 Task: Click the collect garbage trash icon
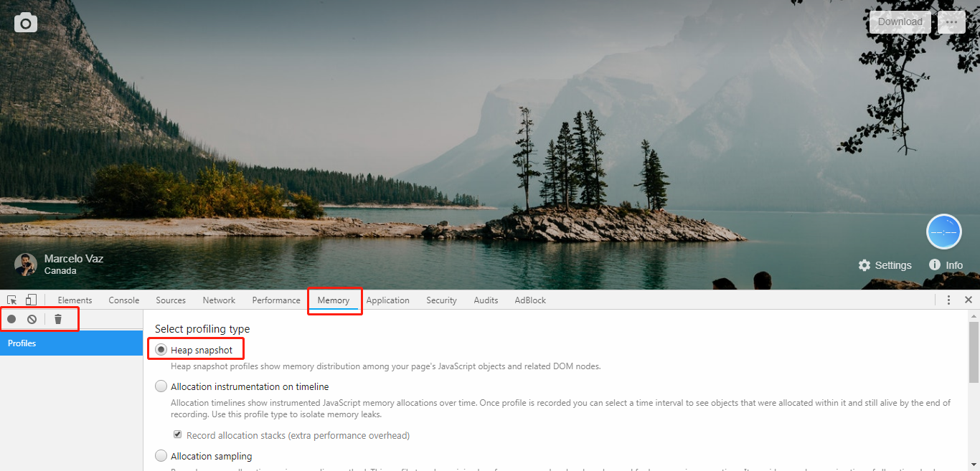click(58, 319)
